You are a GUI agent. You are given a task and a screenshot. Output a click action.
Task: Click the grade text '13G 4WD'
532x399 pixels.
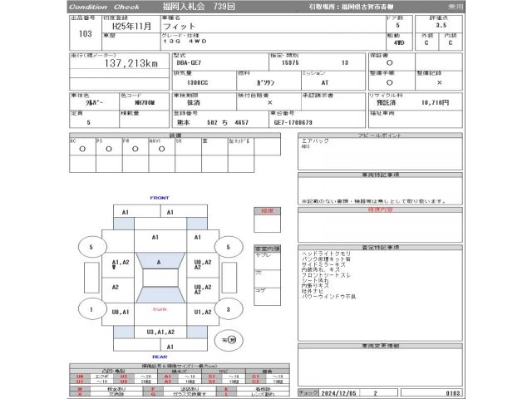(185, 41)
